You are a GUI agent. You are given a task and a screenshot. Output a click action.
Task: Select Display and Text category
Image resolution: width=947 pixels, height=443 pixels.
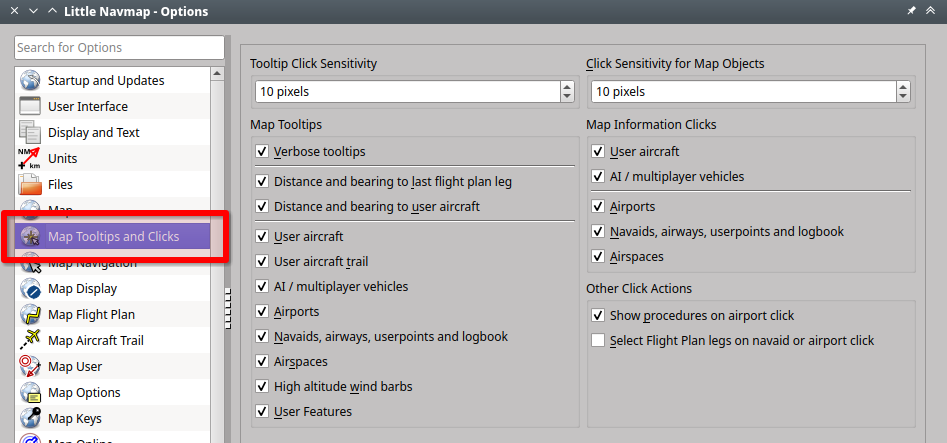pyautogui.click(x=113, y=132)
